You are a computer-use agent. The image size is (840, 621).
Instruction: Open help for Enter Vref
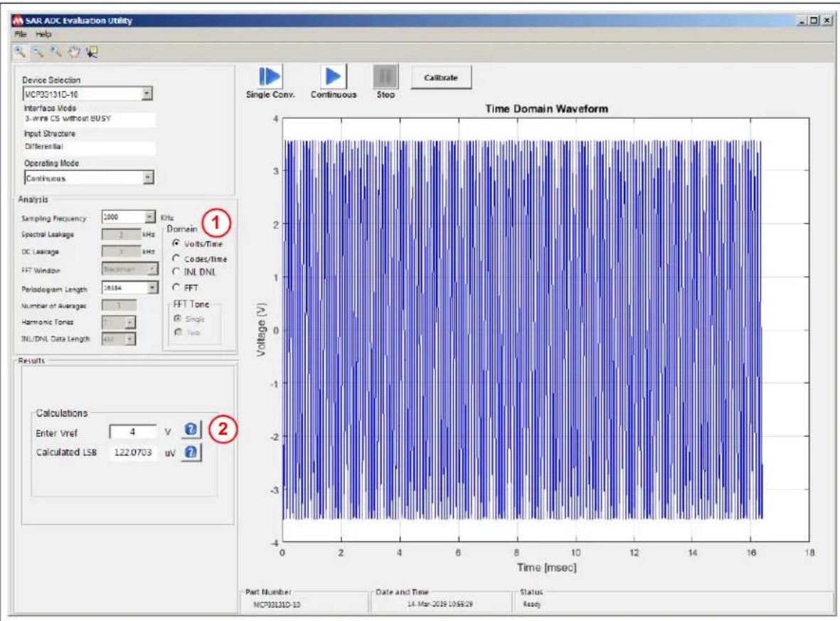191,429
